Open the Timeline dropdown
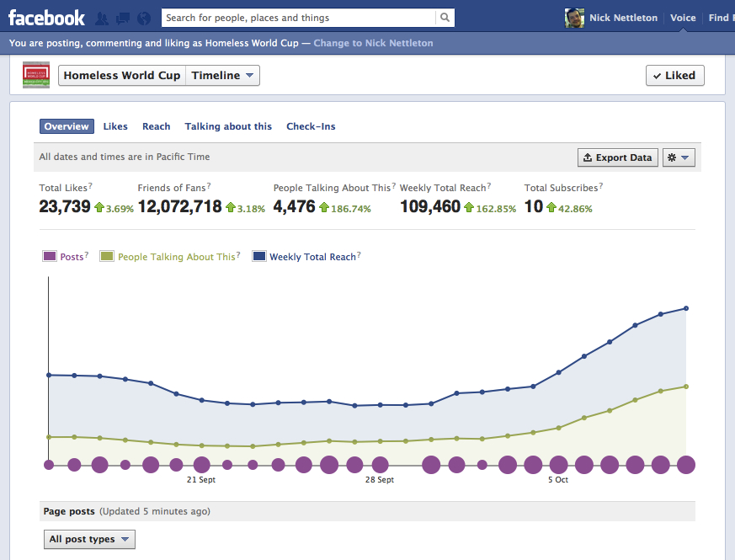Screen dimensions: 735x560 (222, 76)
